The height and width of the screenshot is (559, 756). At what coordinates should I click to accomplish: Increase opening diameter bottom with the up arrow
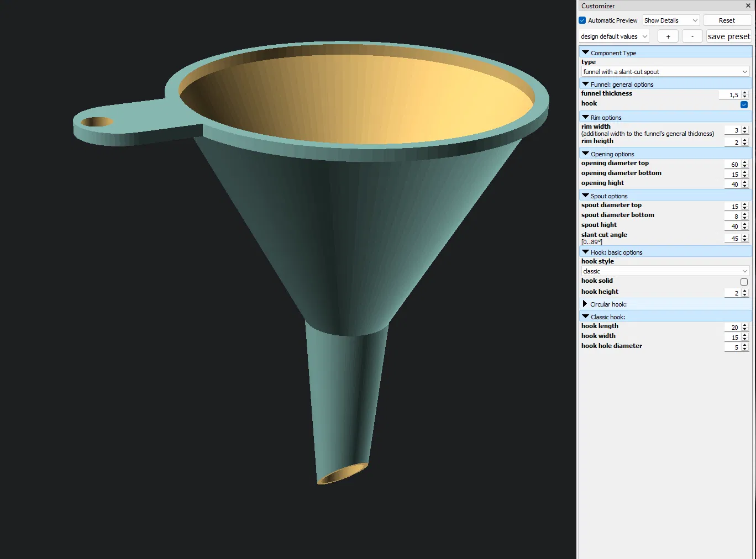[745, 172]
